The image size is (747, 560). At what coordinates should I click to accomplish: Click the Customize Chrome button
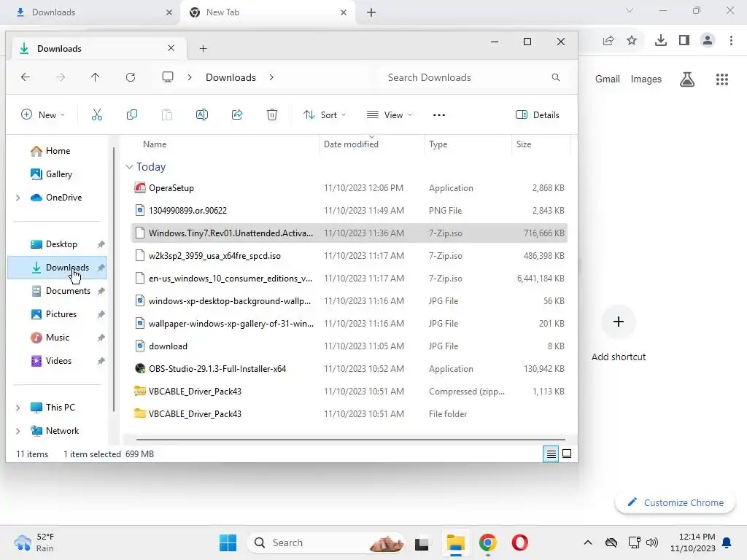675,502
